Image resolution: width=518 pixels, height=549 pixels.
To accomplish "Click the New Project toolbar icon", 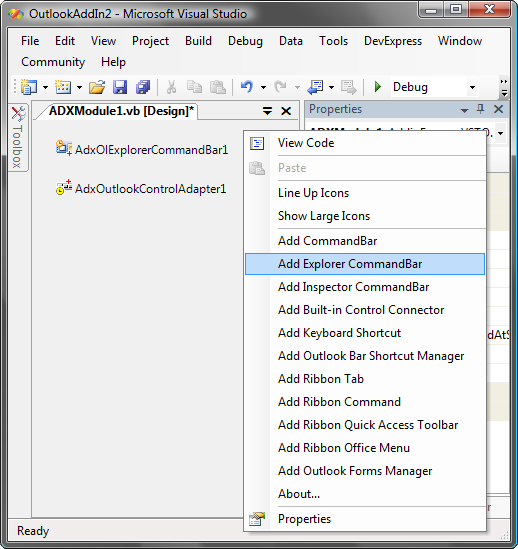I will (29, 87).
